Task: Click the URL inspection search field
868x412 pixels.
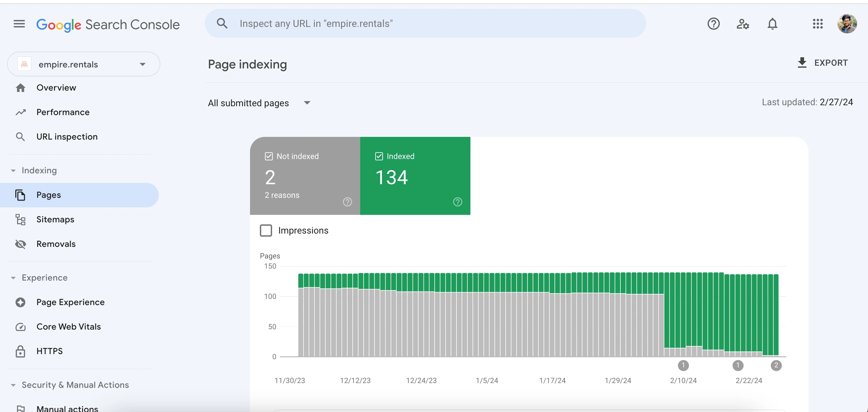Action: [425, 23]
